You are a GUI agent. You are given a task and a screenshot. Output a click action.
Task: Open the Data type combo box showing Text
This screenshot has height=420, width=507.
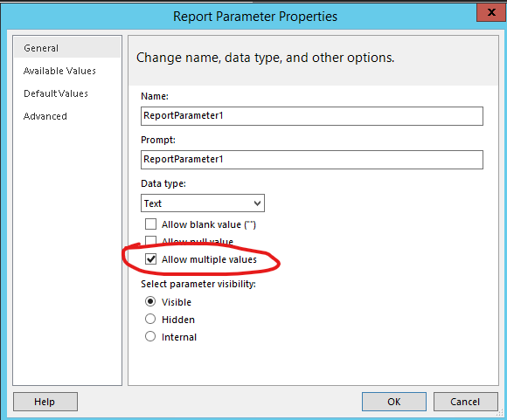point(203,203)
